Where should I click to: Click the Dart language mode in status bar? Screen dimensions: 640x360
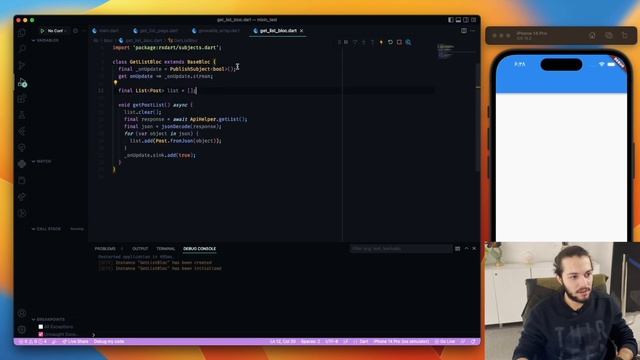click(363, 341)
